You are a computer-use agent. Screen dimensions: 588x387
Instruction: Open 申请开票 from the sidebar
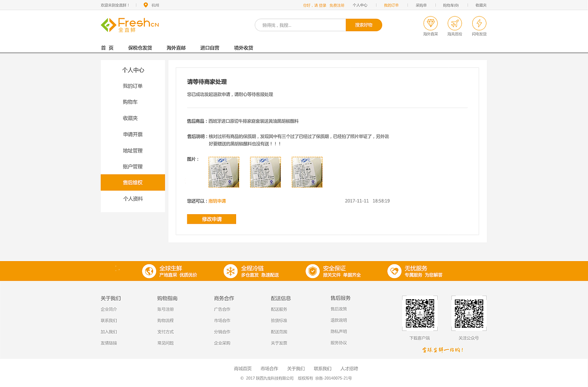132,134
